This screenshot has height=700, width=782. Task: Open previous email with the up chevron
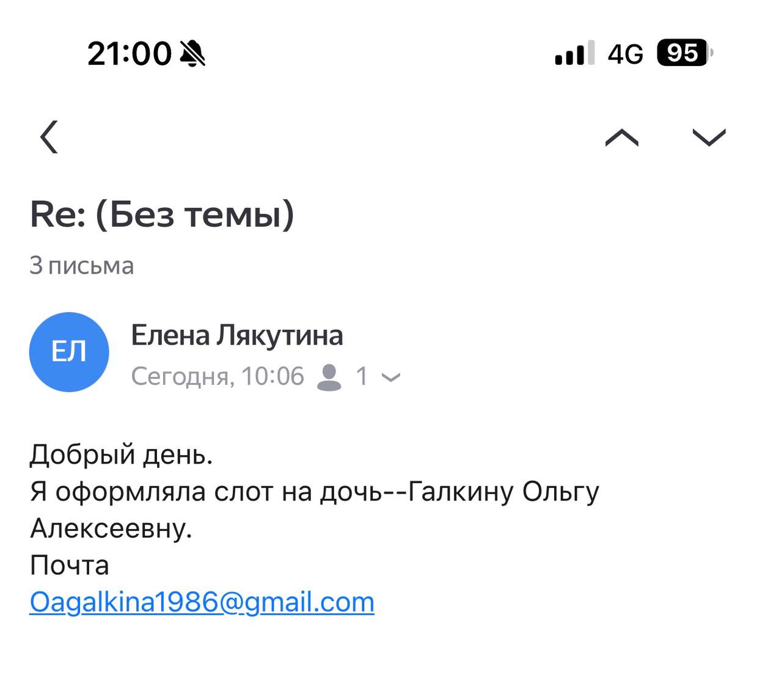[621, 138]
